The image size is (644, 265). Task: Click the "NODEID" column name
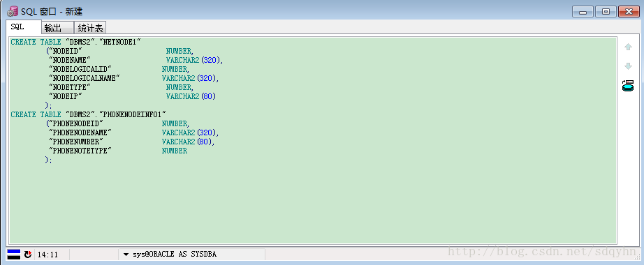coord(66,51)
